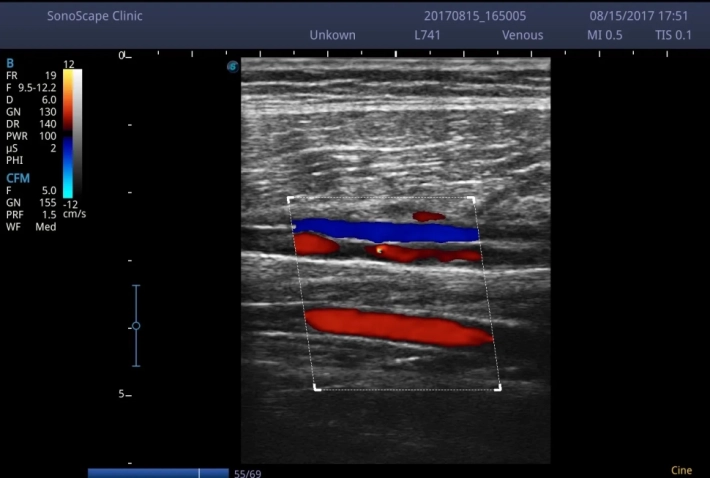Click the Cine mode label

click(681, 470)
